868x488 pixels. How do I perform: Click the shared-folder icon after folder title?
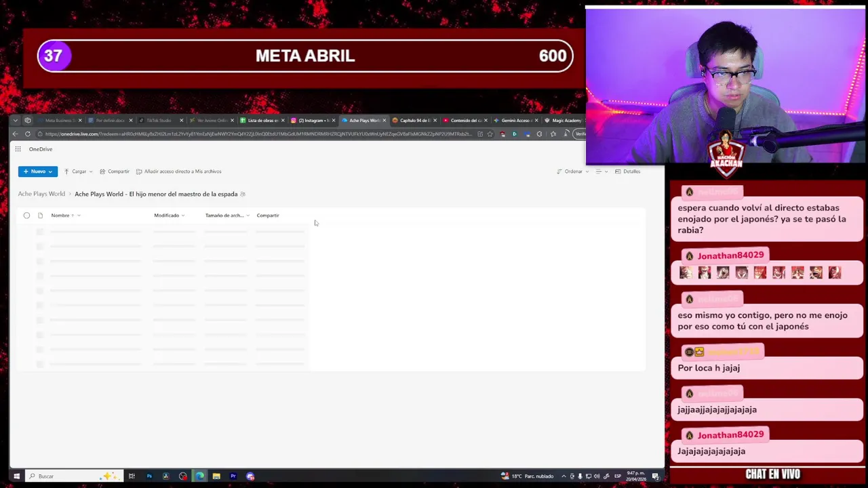click(243, 194)
